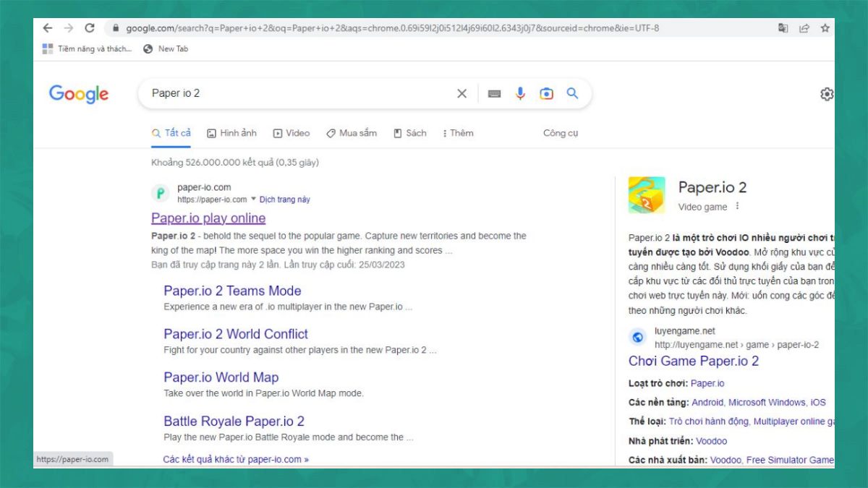Open Google Lens camera search
Viewport: 868px width, 488px height.
(x=546, y=94)
